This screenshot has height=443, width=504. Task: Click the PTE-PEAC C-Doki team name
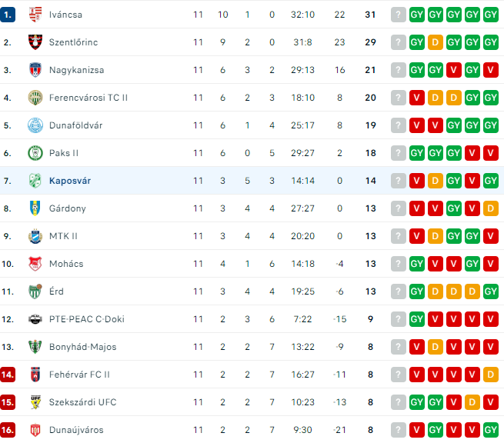[x=86, y=319]
